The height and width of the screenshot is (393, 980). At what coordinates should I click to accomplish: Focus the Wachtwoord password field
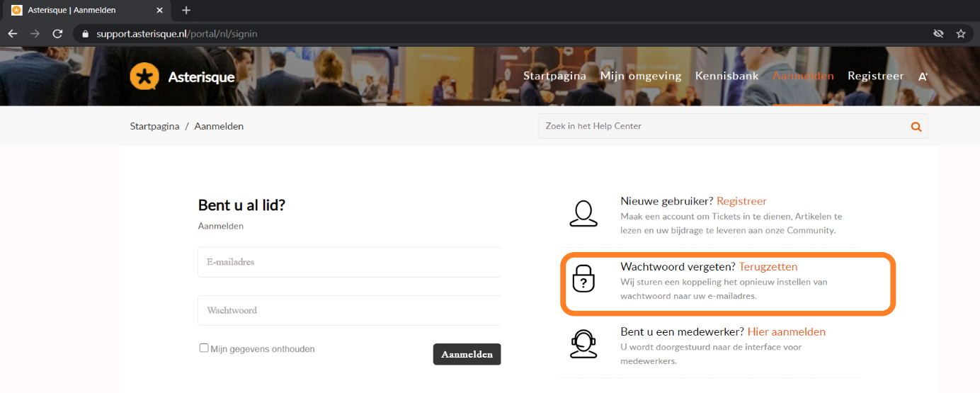point(349,310)
